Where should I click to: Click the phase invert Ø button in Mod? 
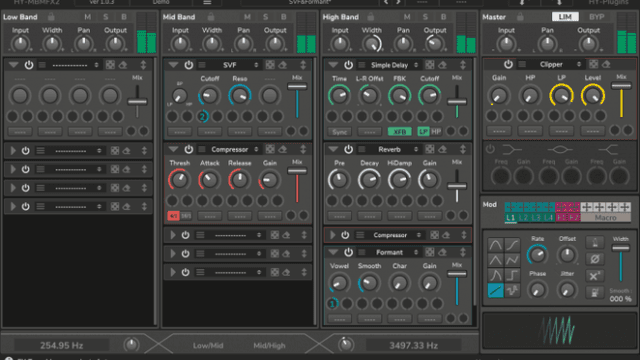595,259
